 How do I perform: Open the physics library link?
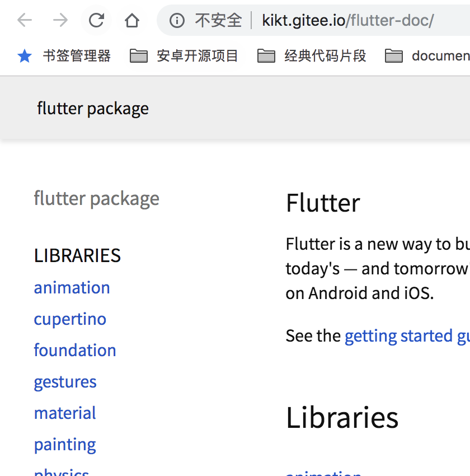pos(62,472)
